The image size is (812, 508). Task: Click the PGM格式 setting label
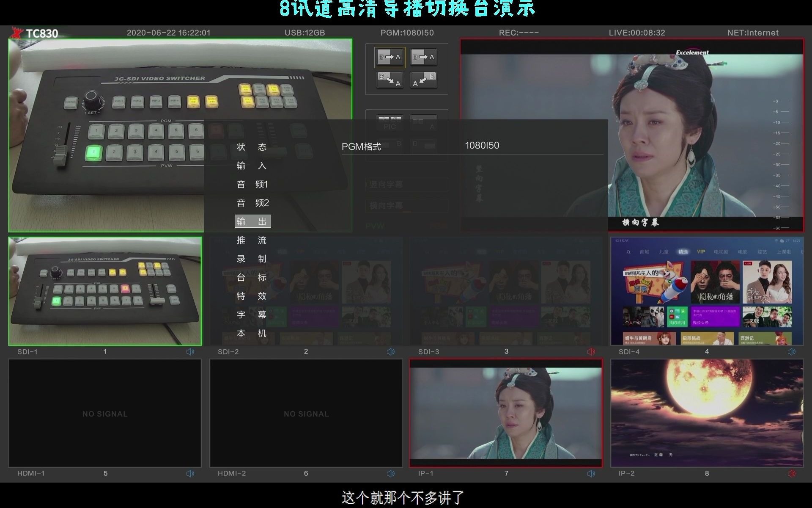(361, 146)
